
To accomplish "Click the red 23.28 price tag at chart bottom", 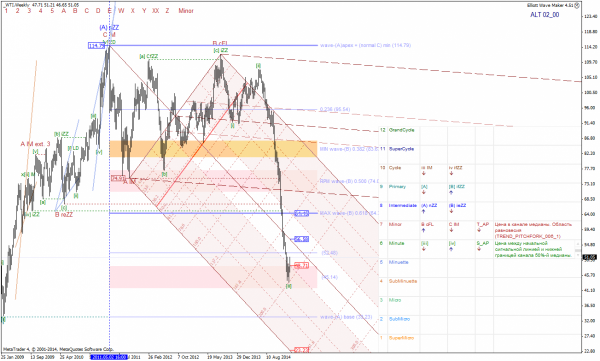I will click(x=302, y=350).
